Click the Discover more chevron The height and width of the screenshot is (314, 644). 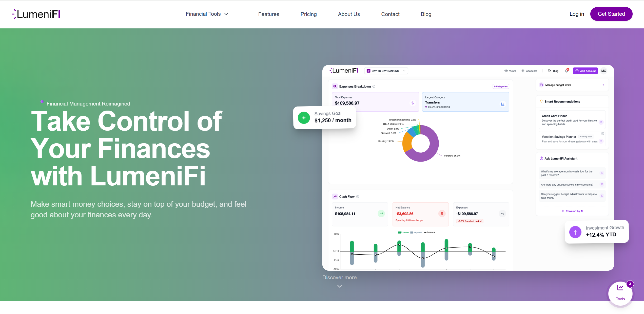click(x=339, y=286)
